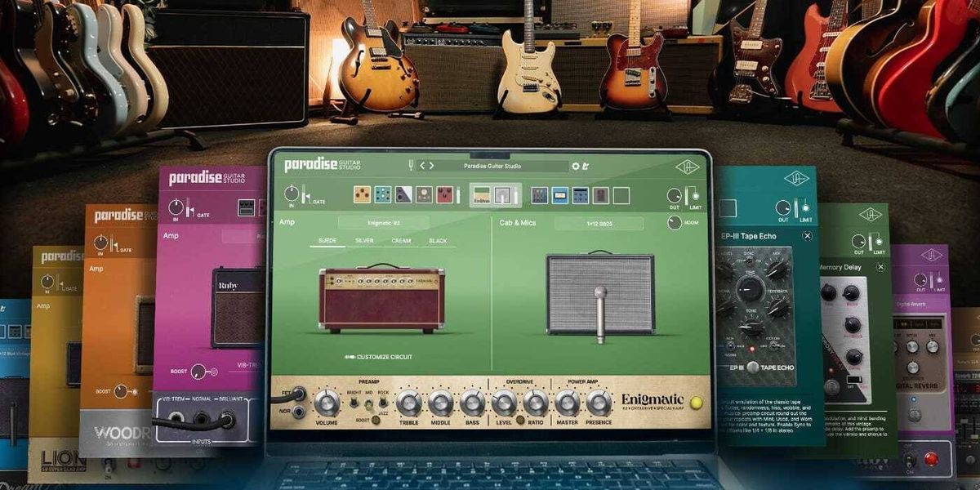
Task: Open the tuner with the tuning fork icon
Action: point(411,165)
